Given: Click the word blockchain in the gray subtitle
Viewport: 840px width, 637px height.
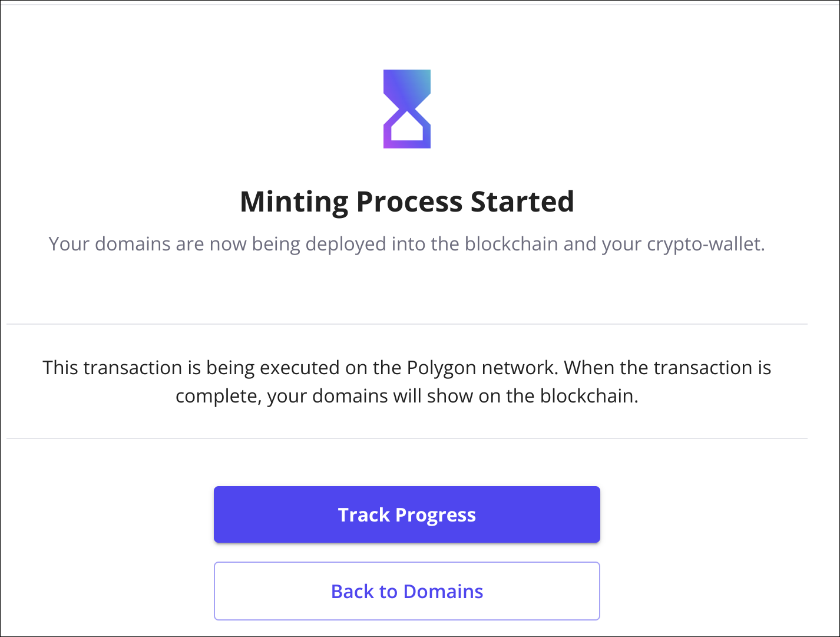Looking at the screenshot, I should pyautogui.click(x=511, y=243).
